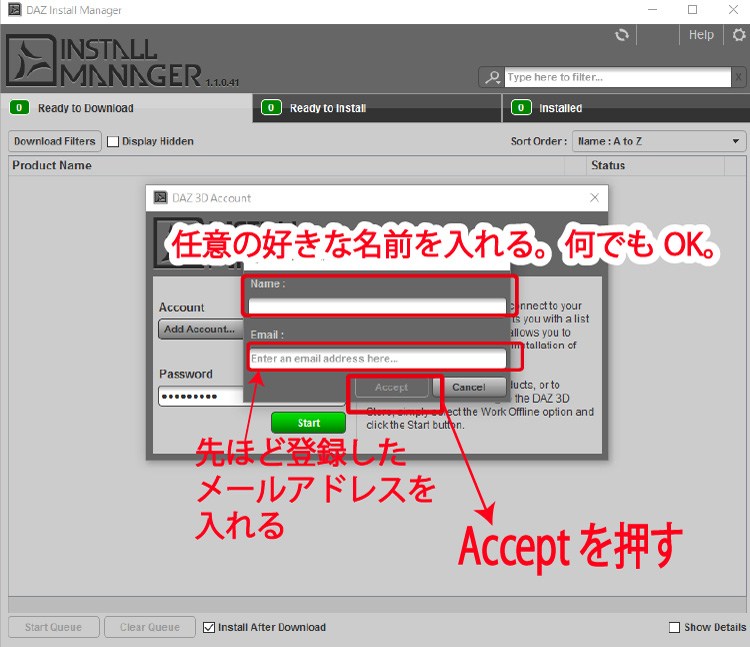The height and width of the screenshot is (647, 750).
Task: Clear the filter with the X icon
Action: pyautogui.click(x=738, y=77)
